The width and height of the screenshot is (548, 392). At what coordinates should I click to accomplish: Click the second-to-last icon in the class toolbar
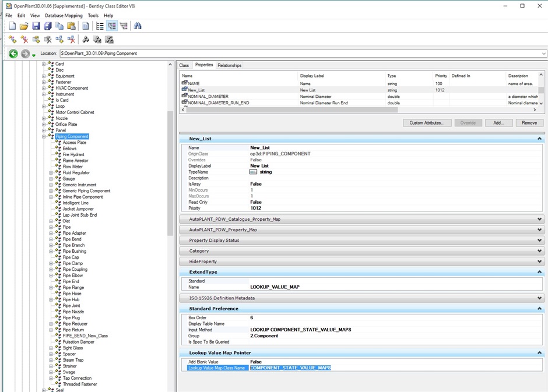pyautogui.click(x=97, y=40)
